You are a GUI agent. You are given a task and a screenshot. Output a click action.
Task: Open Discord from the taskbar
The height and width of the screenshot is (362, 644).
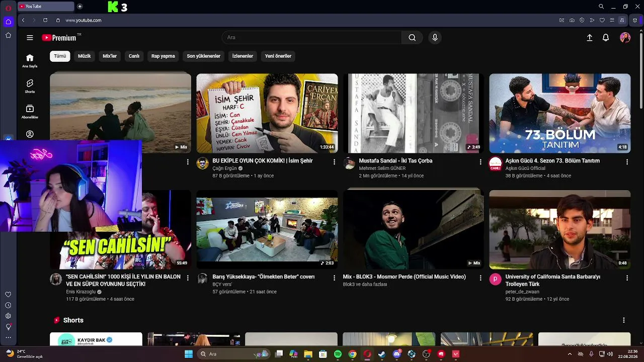coord(397,354)
